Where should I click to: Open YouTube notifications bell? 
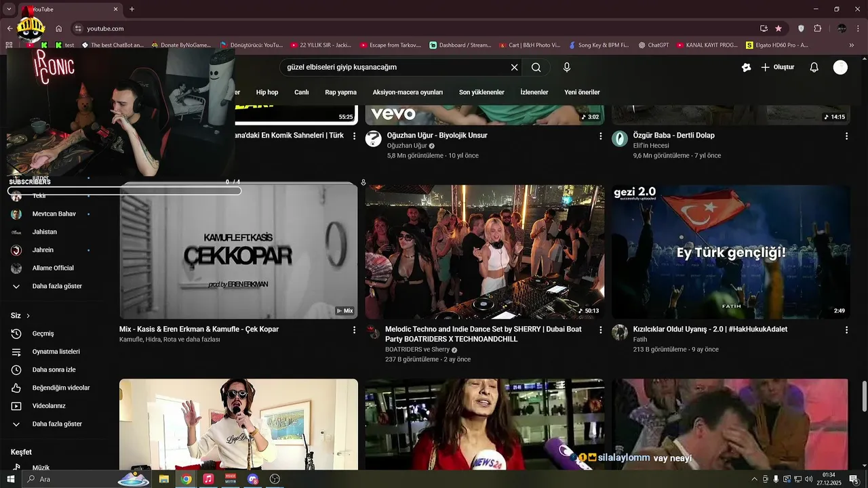pos(814,67)
